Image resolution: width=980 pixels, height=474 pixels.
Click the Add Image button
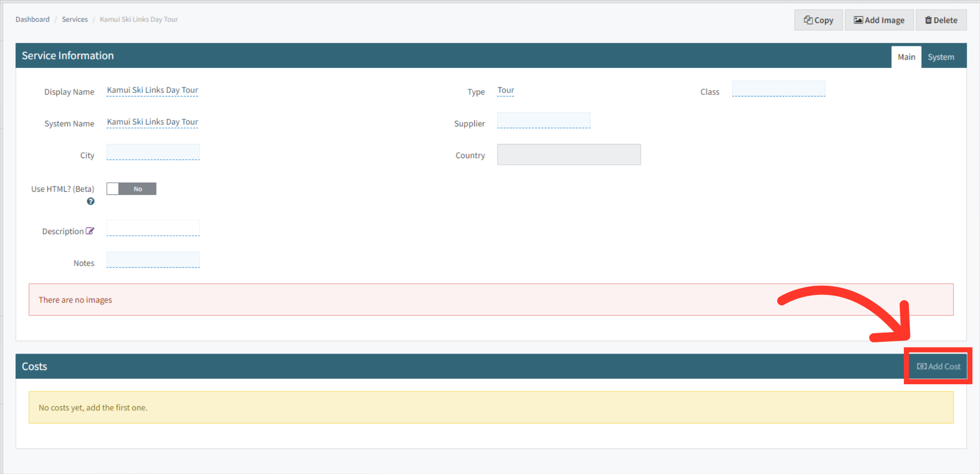(x=879, y=20)
